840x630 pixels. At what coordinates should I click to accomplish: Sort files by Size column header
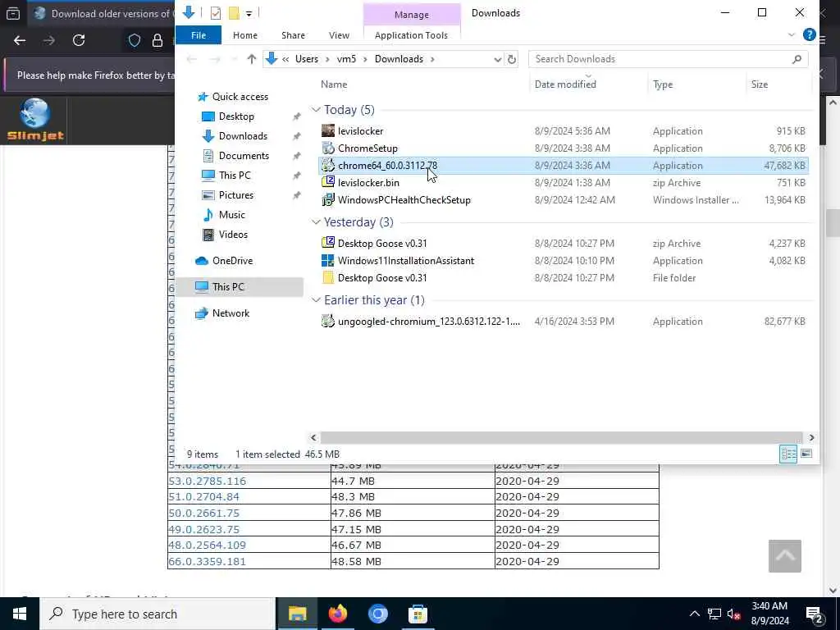[x=759, y=84]
